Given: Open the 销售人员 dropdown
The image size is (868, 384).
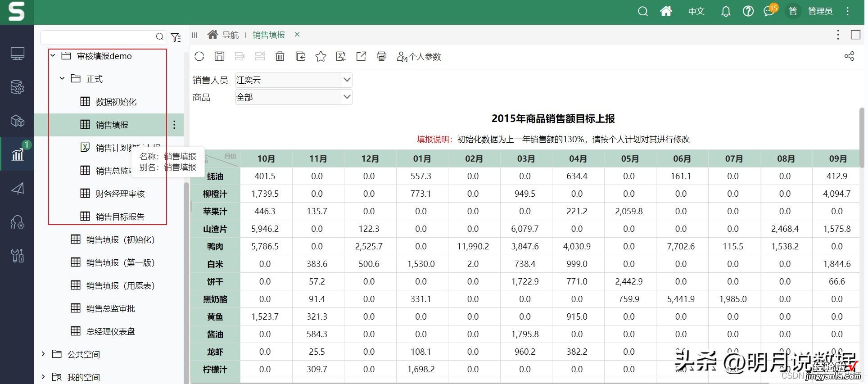Looking at the screenshot, I should [294, 80].
